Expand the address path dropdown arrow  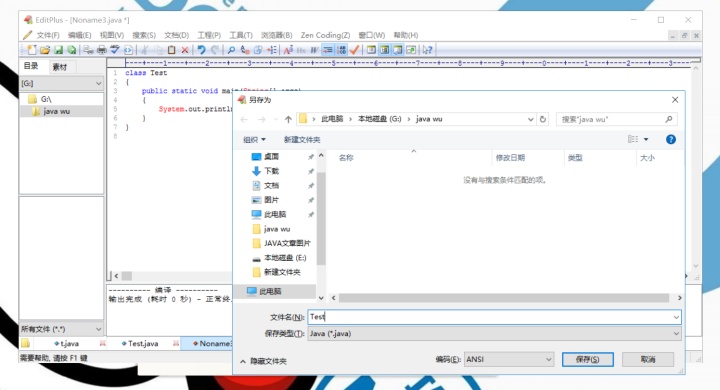(530, 119)
